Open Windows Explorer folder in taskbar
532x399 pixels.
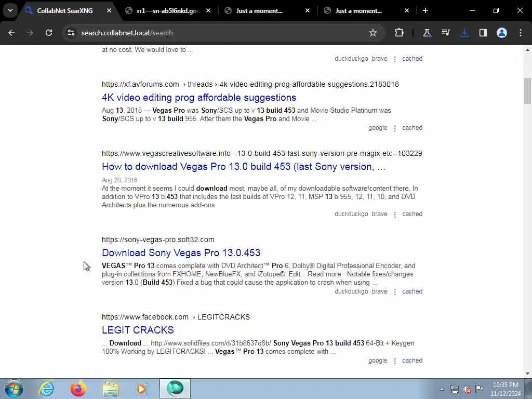111,389
